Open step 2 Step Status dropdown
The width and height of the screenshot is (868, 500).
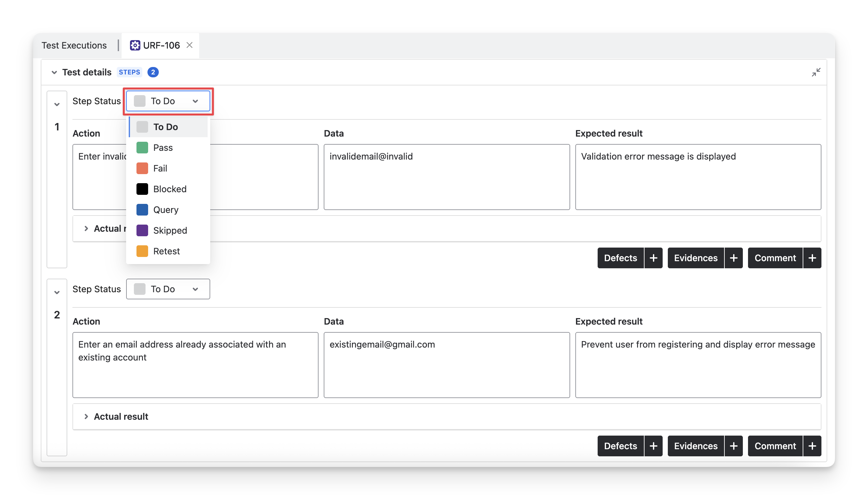coord(168,289)
